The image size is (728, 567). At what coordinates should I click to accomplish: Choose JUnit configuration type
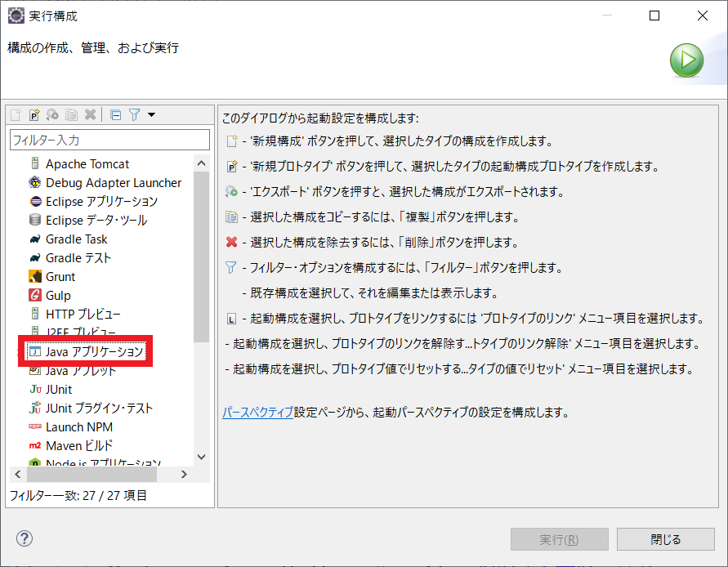(x=59, y=389)
